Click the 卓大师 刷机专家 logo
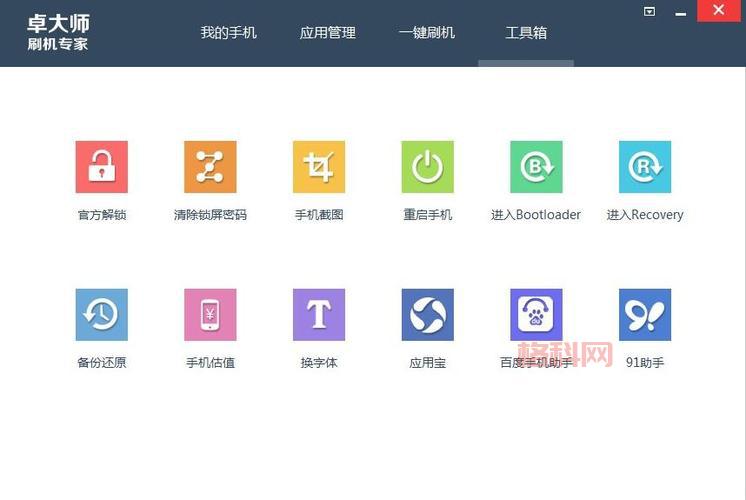 click(58, 32)
